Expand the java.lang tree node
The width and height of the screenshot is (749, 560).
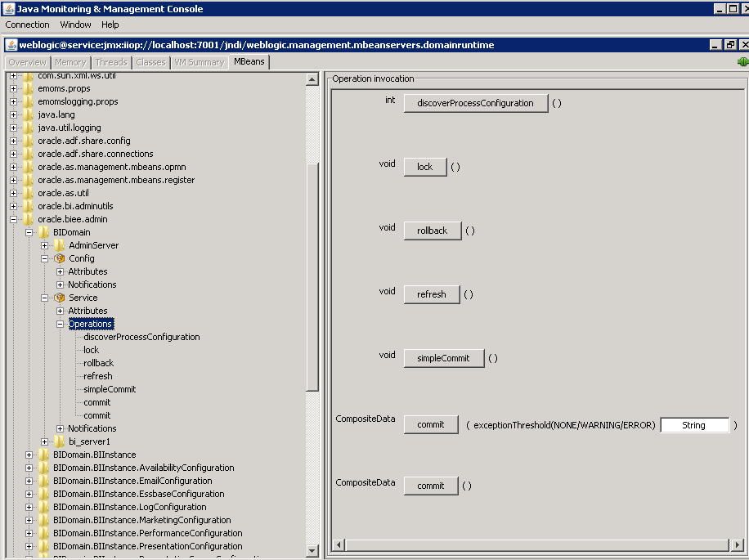click(13, 114)
